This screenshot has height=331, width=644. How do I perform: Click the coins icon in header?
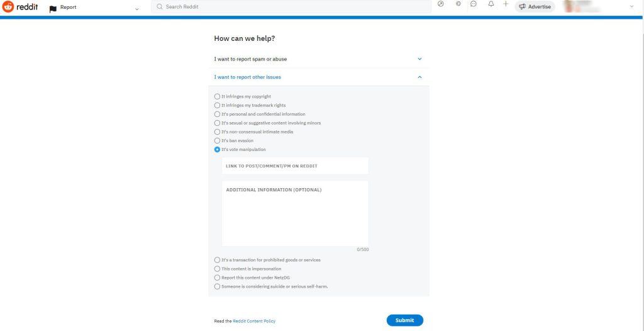coord(458,4)
